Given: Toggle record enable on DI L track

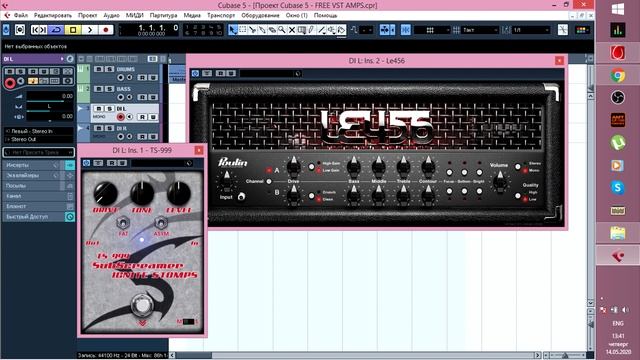Looking at the screenshot, I should [120, 117].
